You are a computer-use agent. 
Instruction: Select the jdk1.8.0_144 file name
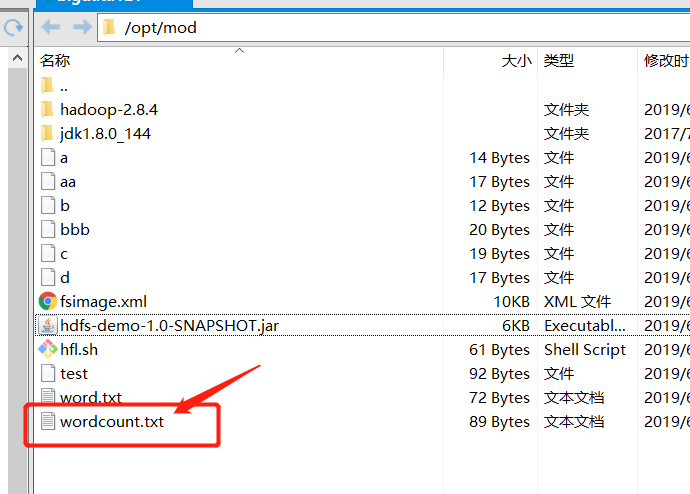[105, 133]
